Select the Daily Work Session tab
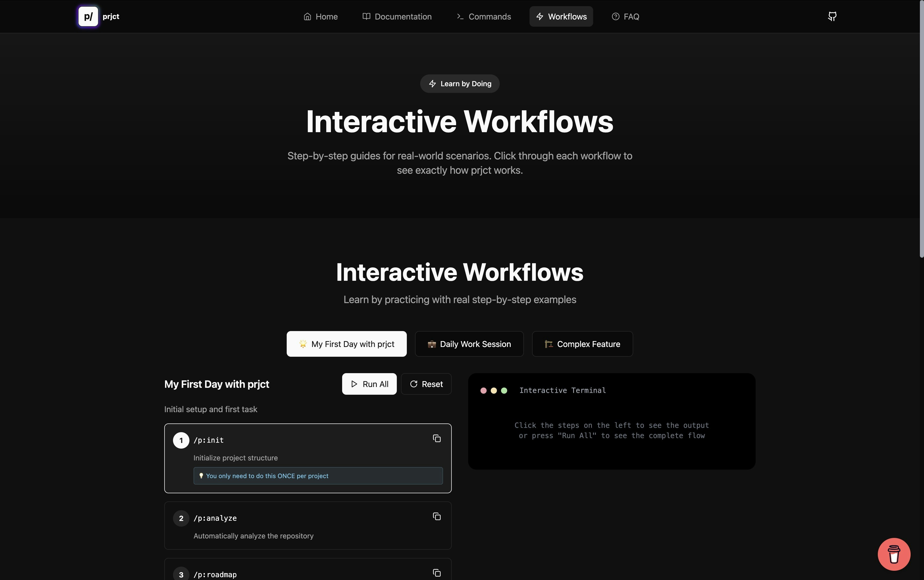 (x=469, y=344)
